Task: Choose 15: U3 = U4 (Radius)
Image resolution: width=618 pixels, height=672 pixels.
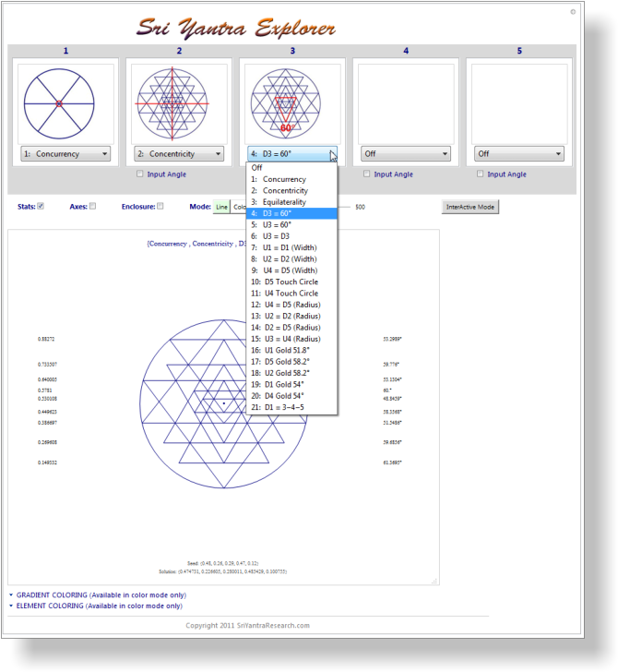Action: pos(291,339)
